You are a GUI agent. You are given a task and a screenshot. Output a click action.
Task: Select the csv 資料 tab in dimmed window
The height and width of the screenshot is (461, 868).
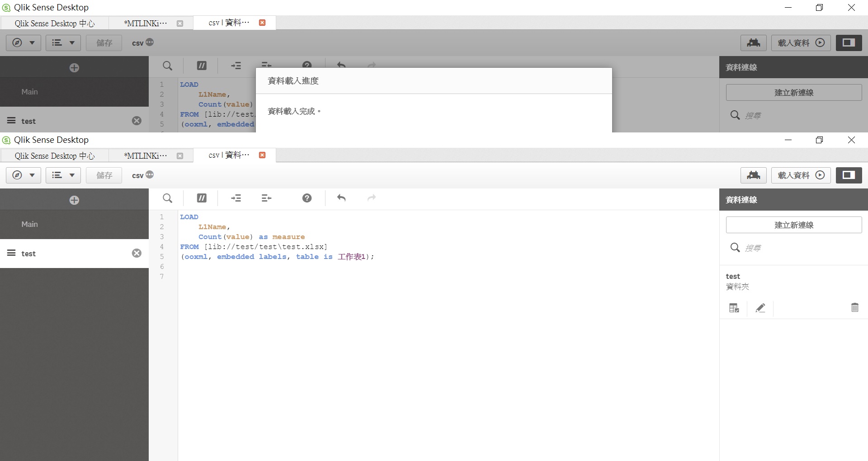tap(229, 23)
